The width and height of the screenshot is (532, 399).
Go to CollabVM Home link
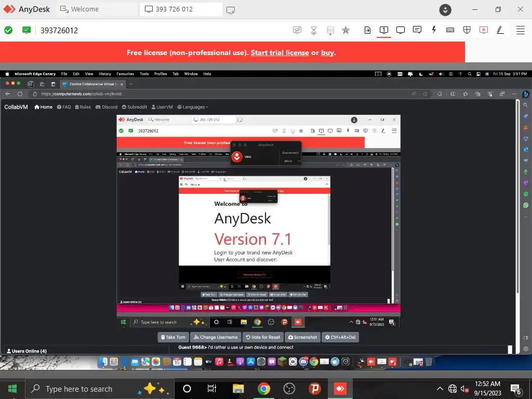(44, 107)
